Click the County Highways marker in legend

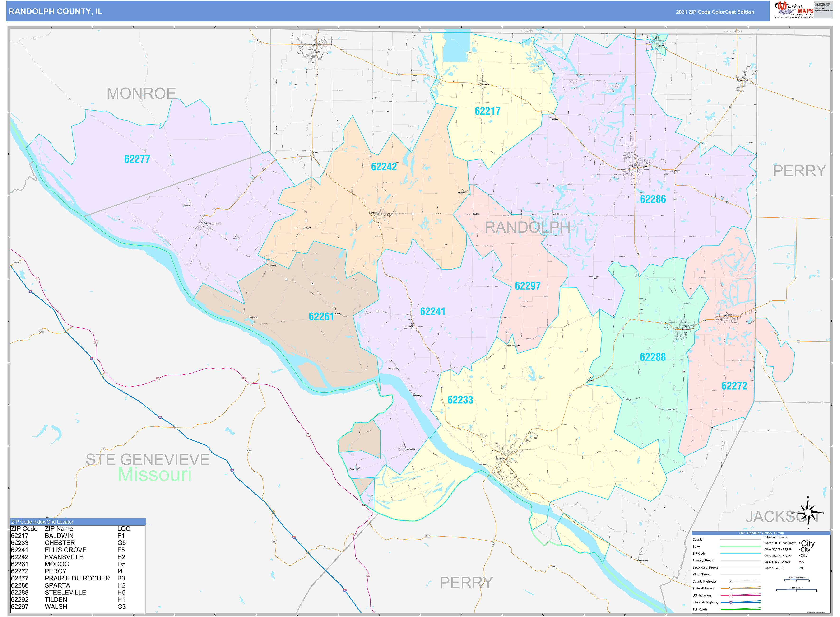[730, 581]
